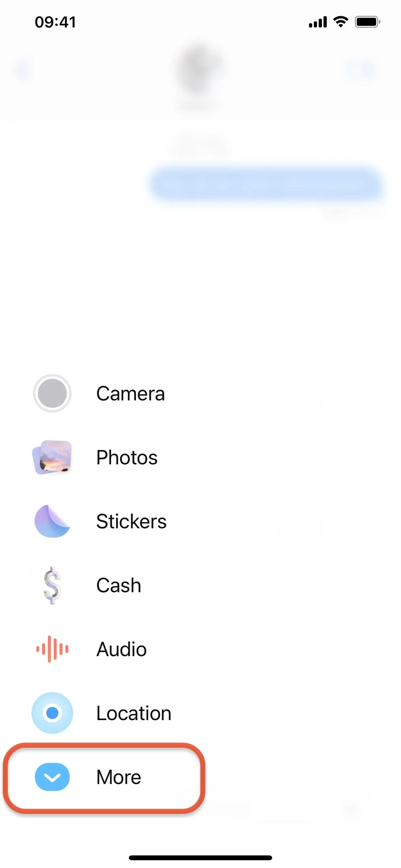This screenshot has width=401, height=868.
Task: Select Cash from the apps list
Action: coord(118,585)
